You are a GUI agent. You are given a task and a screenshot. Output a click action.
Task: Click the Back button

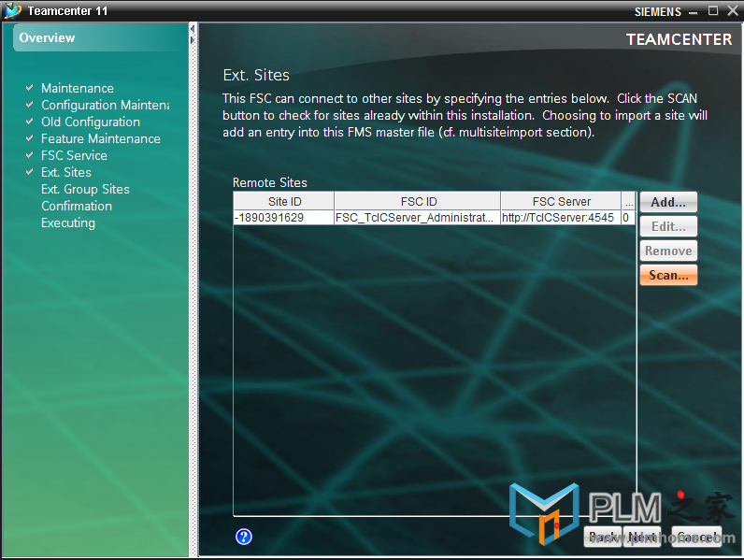(603, 537)
